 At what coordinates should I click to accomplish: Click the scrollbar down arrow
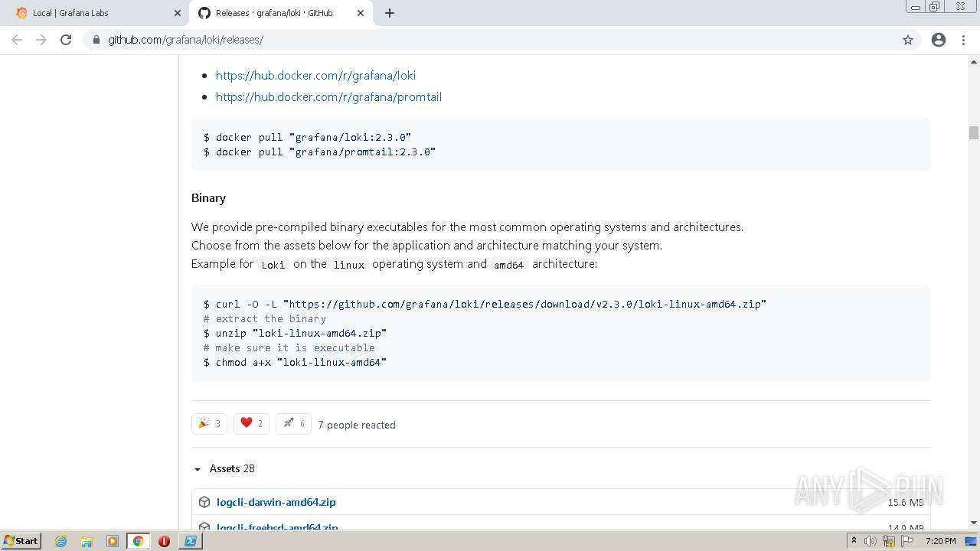click(x=974, y=522)
